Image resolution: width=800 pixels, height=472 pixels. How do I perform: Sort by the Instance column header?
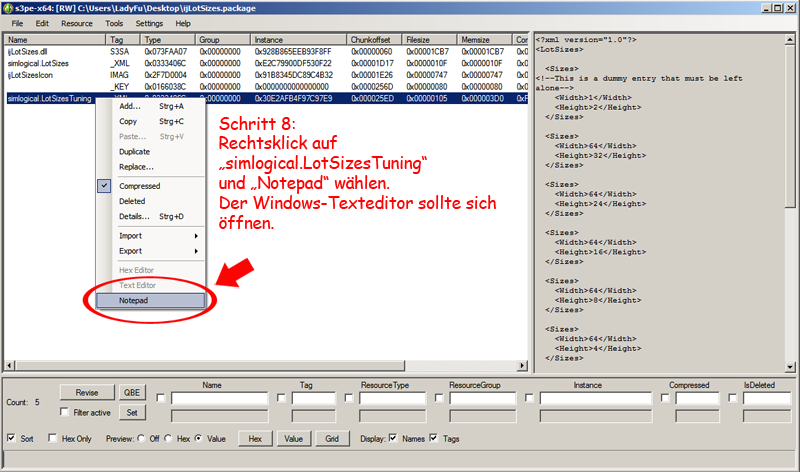coord(298,40)
